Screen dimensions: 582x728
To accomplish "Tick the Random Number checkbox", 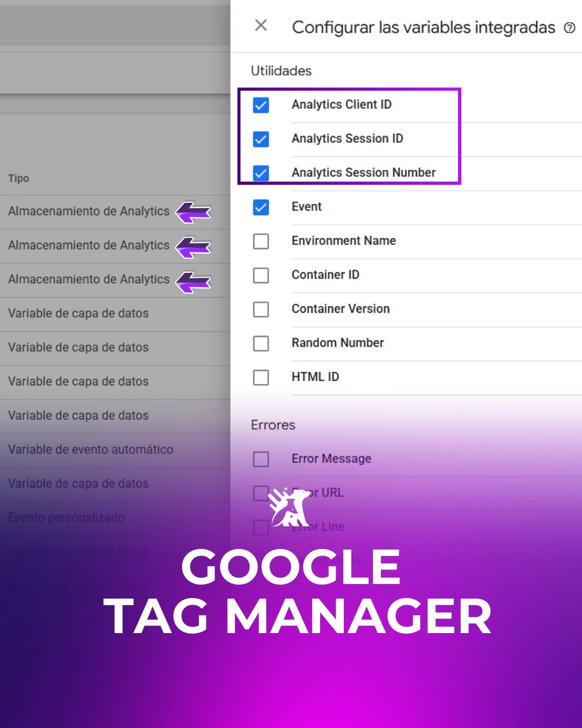I will [261, 344].
